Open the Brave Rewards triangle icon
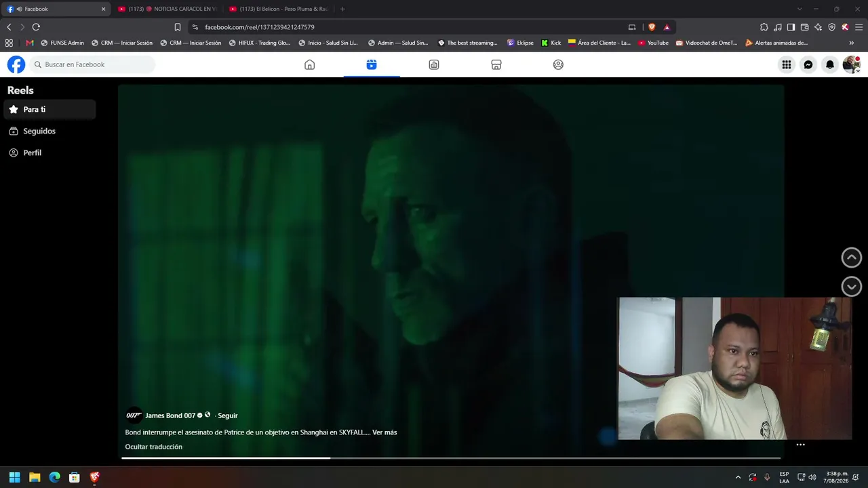 667,27
